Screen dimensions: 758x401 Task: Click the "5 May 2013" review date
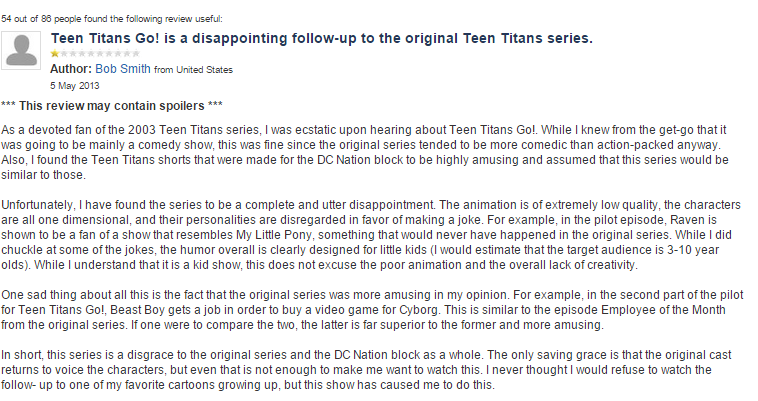coord(74,86)
